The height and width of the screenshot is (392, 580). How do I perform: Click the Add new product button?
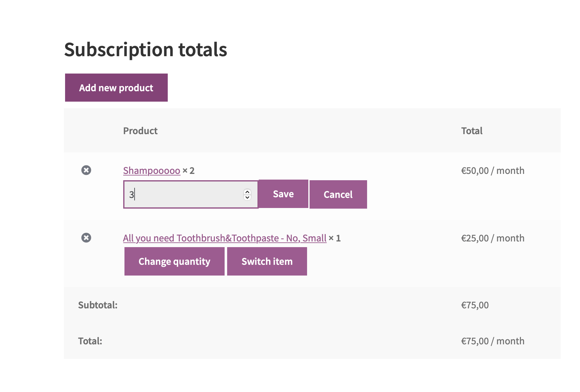pyautogui.click(x=116, y=87)
